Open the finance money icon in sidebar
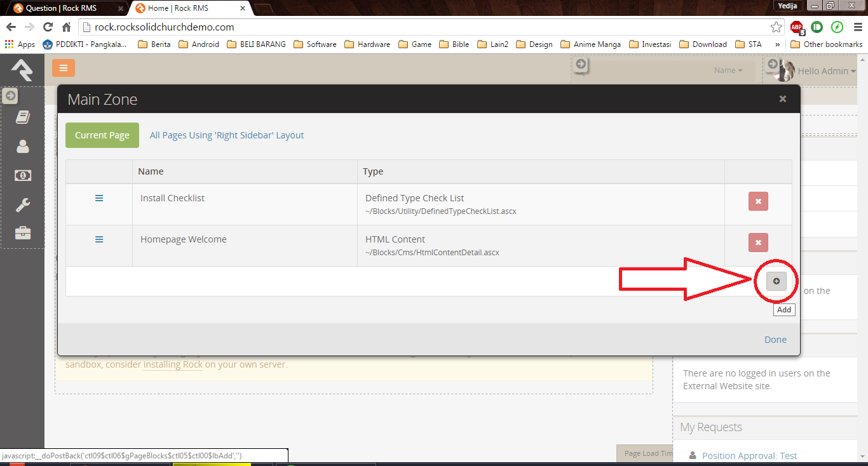868x466 pixels. [x=23, y=176]
